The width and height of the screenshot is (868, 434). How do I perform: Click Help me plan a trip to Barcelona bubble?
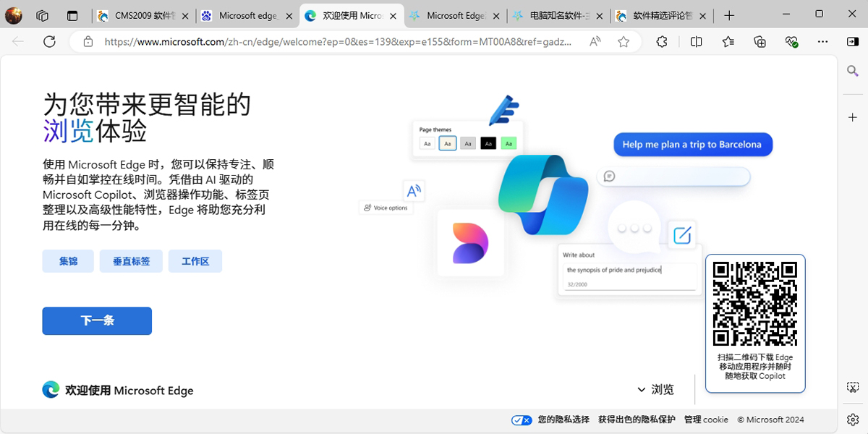[692, 145]
